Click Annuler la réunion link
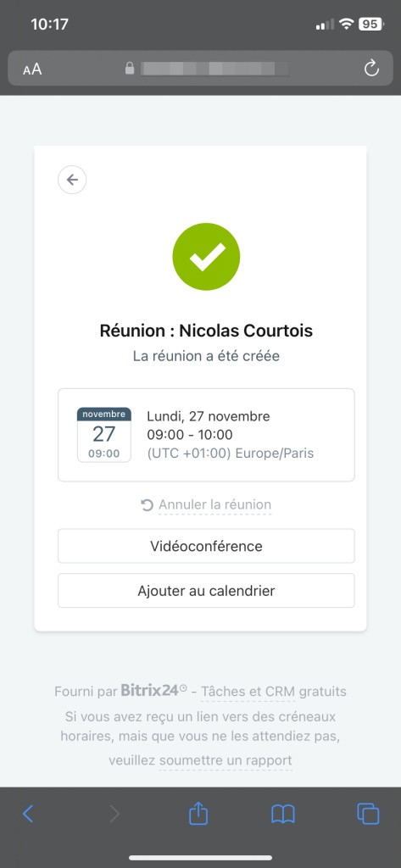 click(214, 505)
